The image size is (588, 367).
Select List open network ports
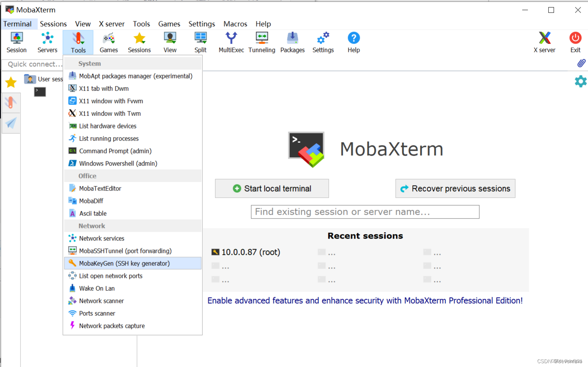pos(133,276)
